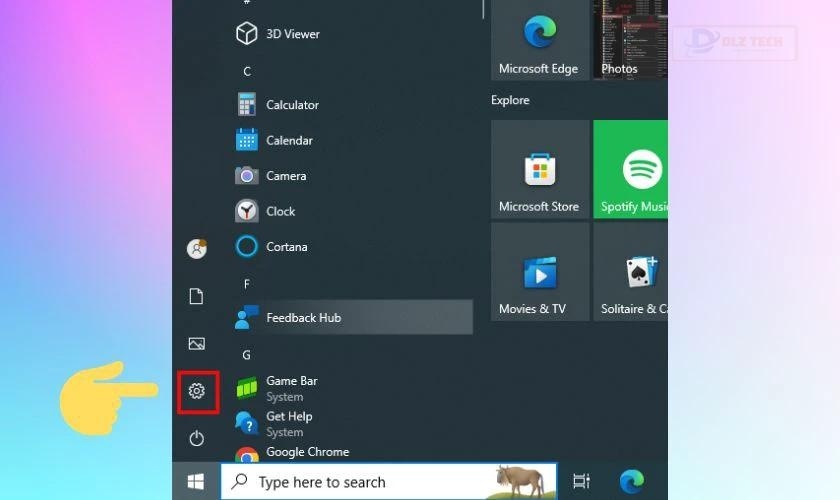Click the letter F group header
The height and width of the screenshot is (500, 840).
tap(247, 284)
